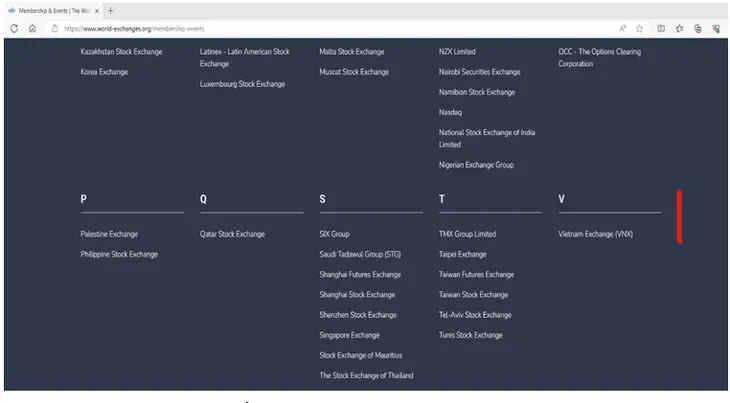Open Malta Stock Exchange link
The image size is (730, 403).
coord(352,52)
